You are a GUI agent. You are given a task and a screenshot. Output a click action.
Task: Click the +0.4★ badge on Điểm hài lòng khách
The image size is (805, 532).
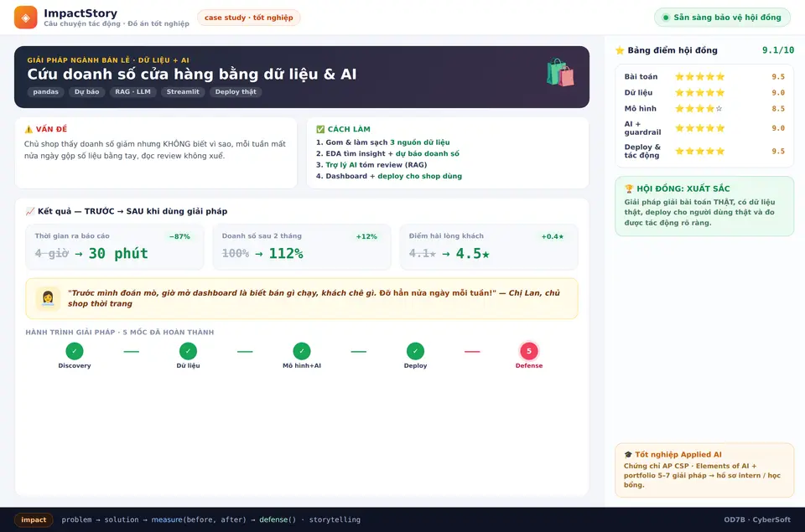[553, 236]
